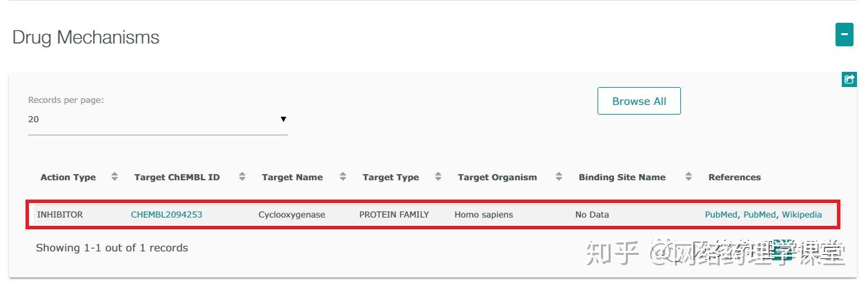This screenshot has width=868, height=288.
Task: Click the INHIBITOR cell in the row
Action: pos(59,215)
